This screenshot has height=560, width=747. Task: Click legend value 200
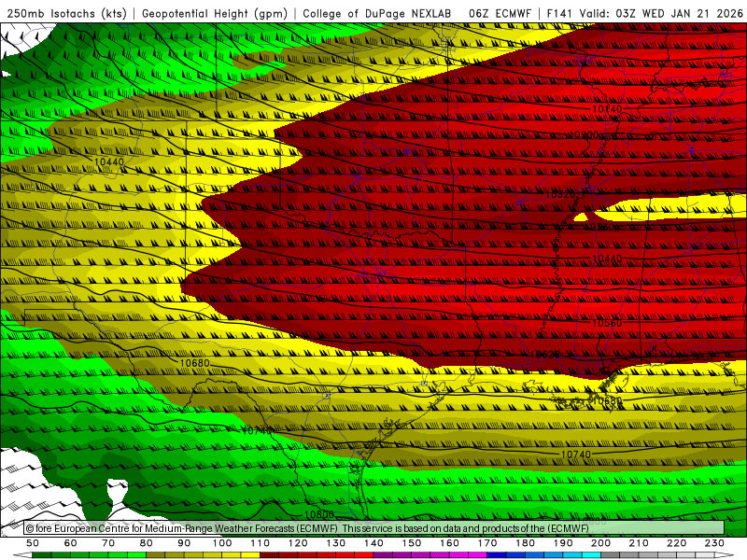tap(600, 543)
